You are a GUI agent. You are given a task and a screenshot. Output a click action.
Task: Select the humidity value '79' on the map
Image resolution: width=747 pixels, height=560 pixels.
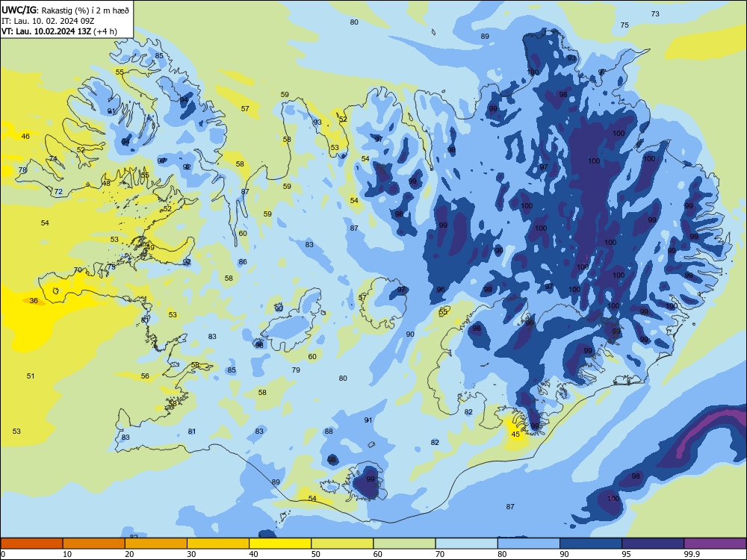tap(296, 370)
